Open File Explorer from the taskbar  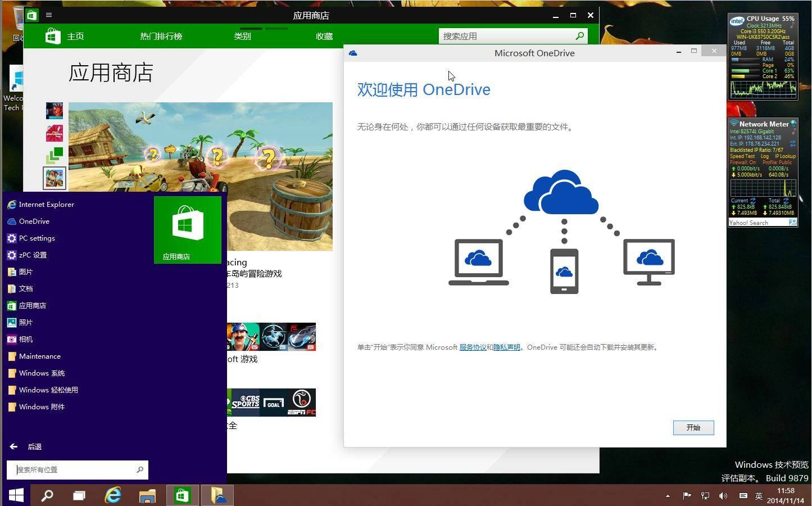point(147,495)
